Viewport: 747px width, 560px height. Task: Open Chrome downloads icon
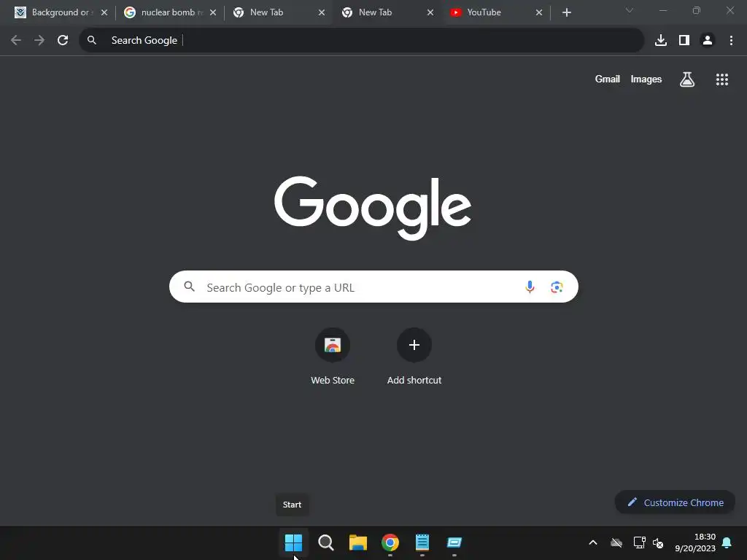[661, 41]
